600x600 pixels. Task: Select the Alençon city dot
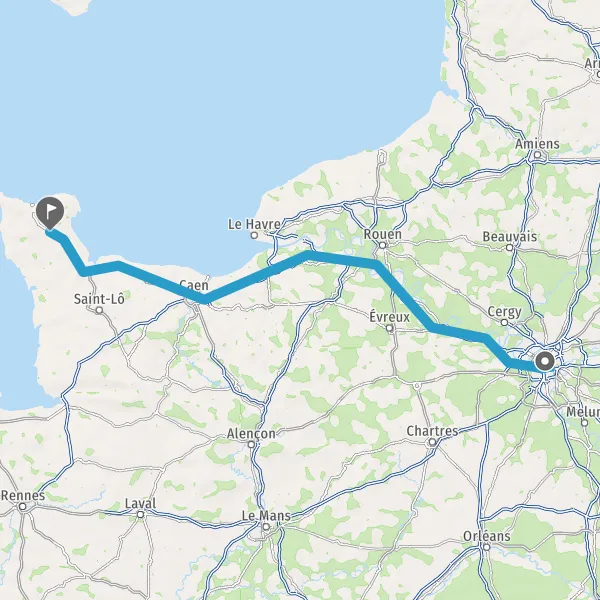pos(251,445)
